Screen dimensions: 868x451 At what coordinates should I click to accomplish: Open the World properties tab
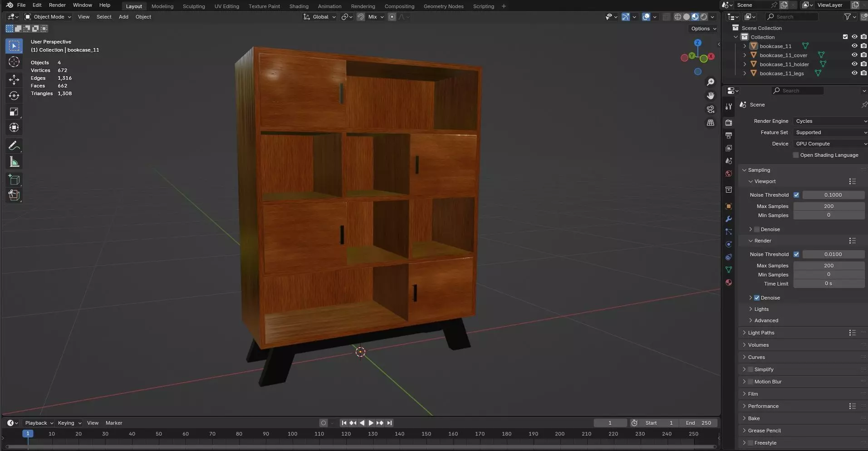729,174
